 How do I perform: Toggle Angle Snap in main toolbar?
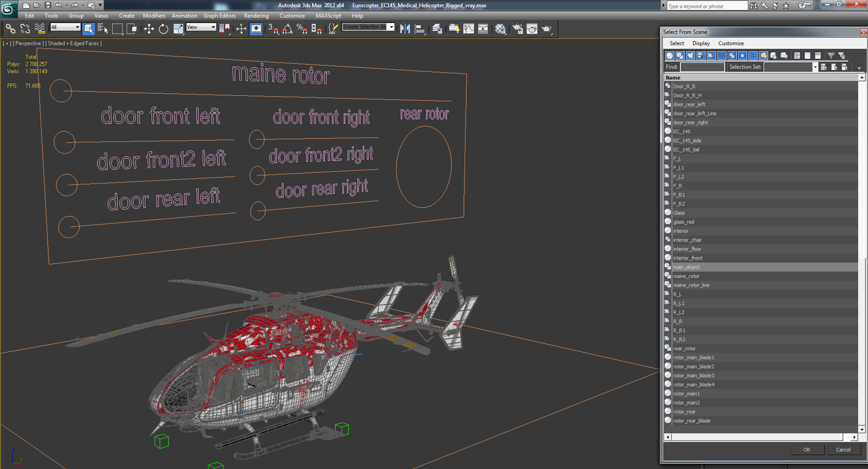(x=287, y=28)
